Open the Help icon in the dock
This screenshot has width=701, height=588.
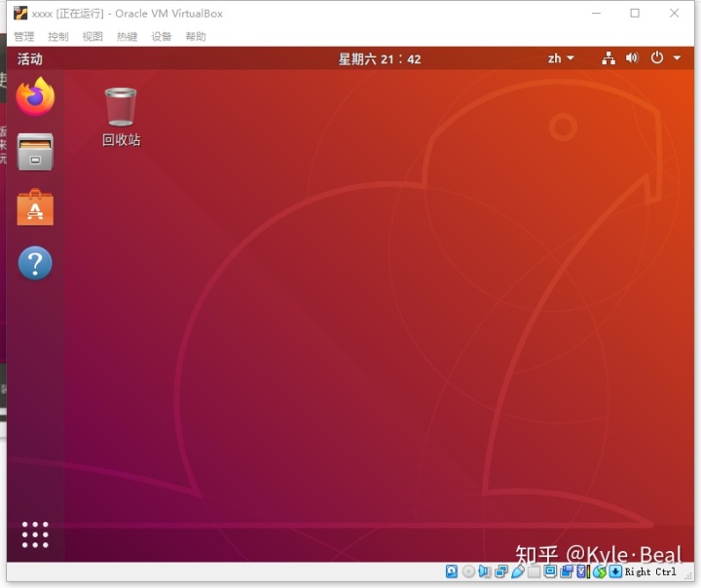[x=35, y=264]
